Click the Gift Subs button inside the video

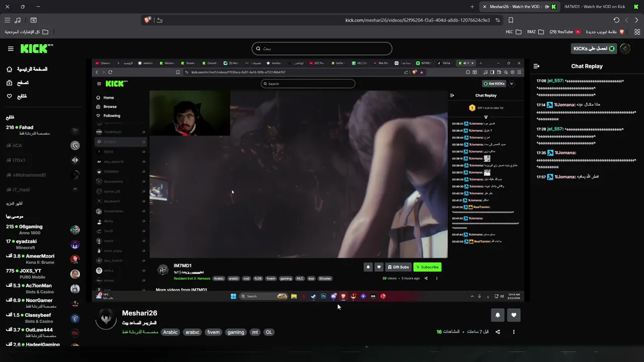coord(398,267)
